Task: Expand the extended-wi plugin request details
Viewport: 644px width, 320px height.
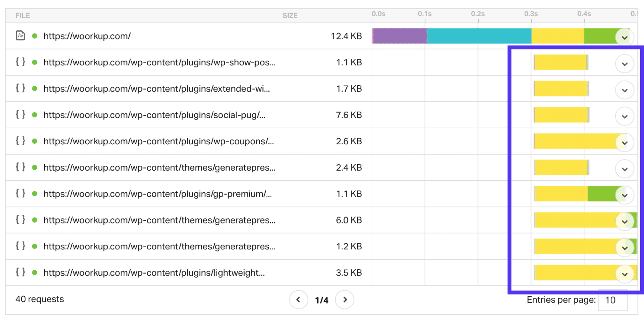Action: coord(624,90)
